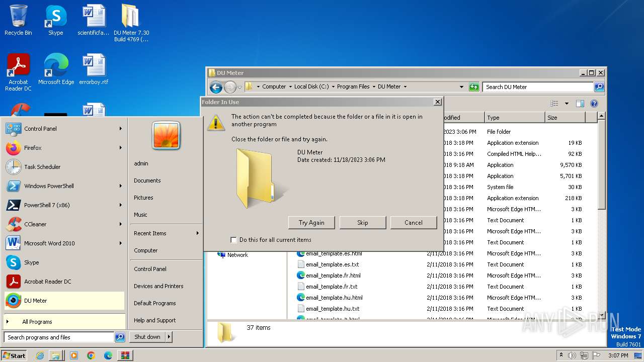Start DU Meter from Start menu

pyautogui.click(x=64, y=301)
